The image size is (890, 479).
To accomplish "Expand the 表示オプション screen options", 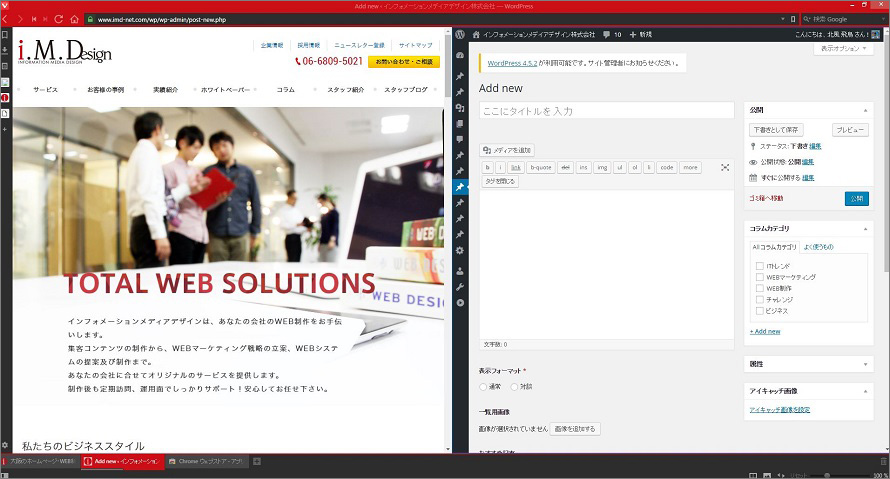I will (843, 49).
